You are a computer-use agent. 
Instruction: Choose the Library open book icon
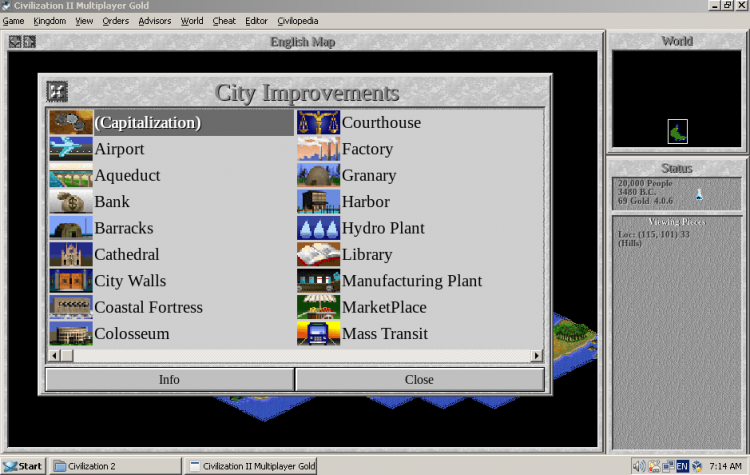tap(318, 254)
